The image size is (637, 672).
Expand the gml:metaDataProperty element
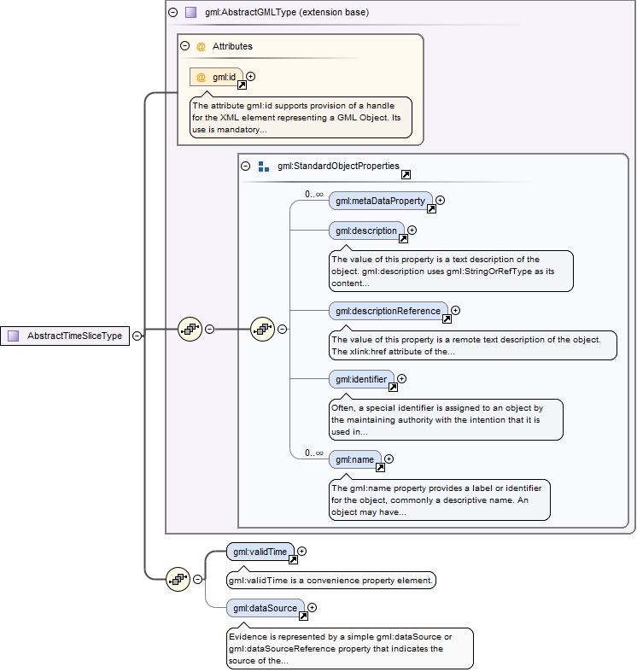[441, 201]
